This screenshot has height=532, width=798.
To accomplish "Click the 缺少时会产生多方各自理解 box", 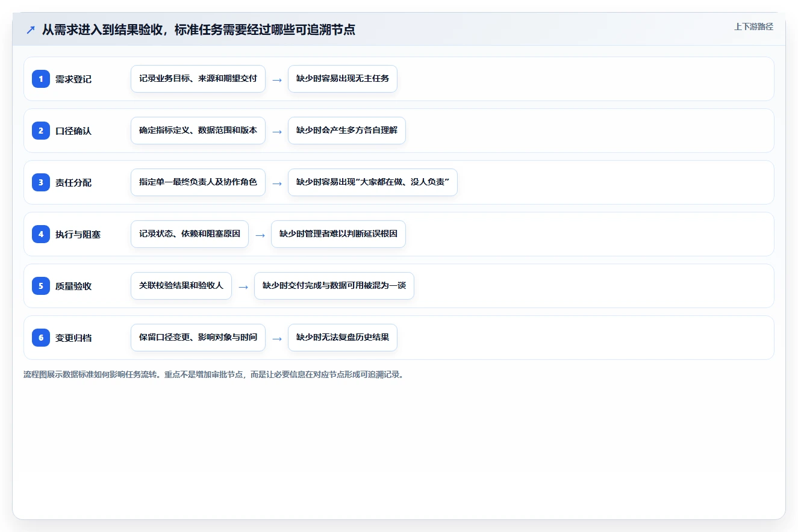I will pyautogui.click(x=347, y=131).
